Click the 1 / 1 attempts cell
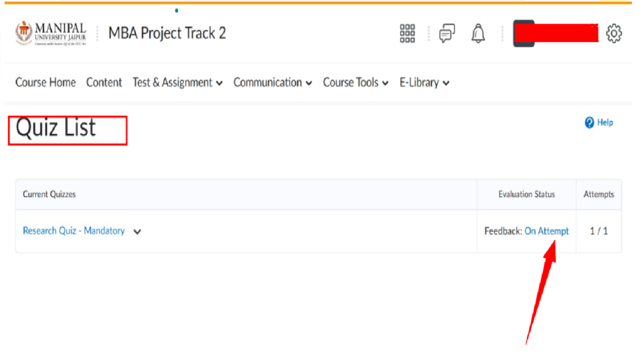 click(x=599, y=231)
